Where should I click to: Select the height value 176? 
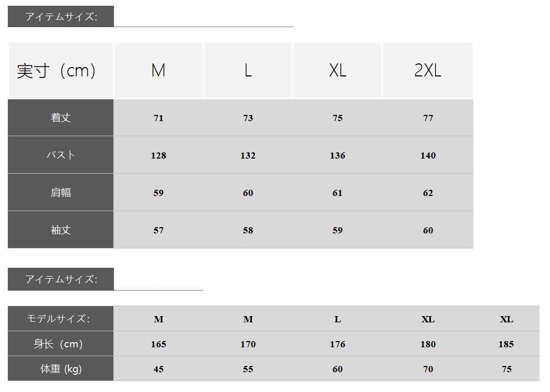pyautogui.click(x=338, y=344)
